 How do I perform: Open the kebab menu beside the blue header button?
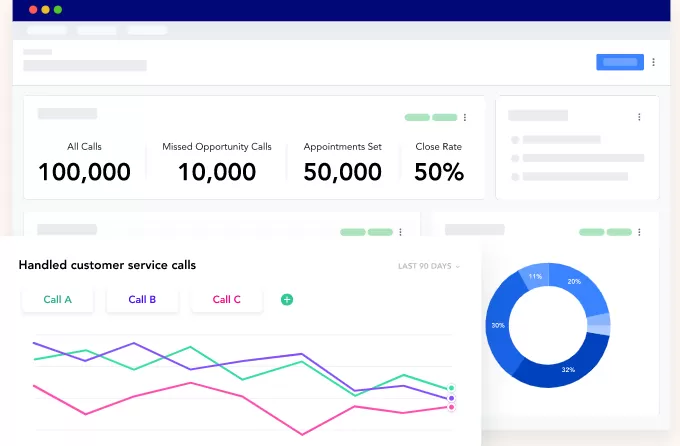click(653, 62)
